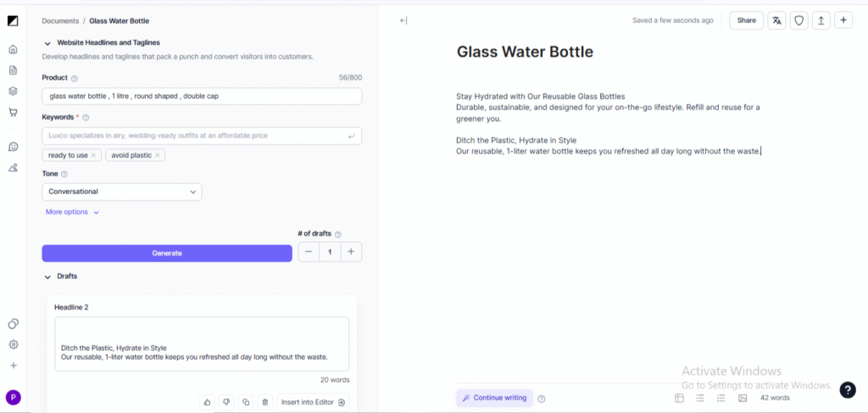The height and width of the screenshot is (413, 868).
Task: Remove the "avoid plastic" keyword tag
Action: (x=158, y=155)
